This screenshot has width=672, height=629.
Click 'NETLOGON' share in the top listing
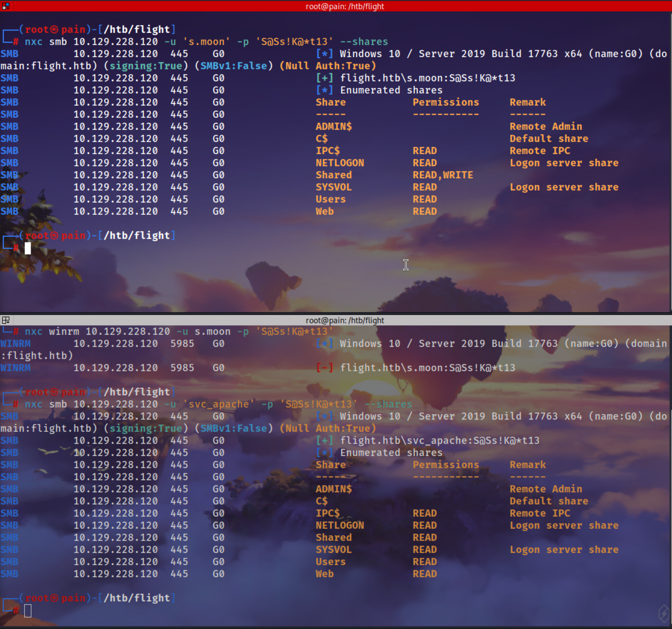click(x=340, y=163)
